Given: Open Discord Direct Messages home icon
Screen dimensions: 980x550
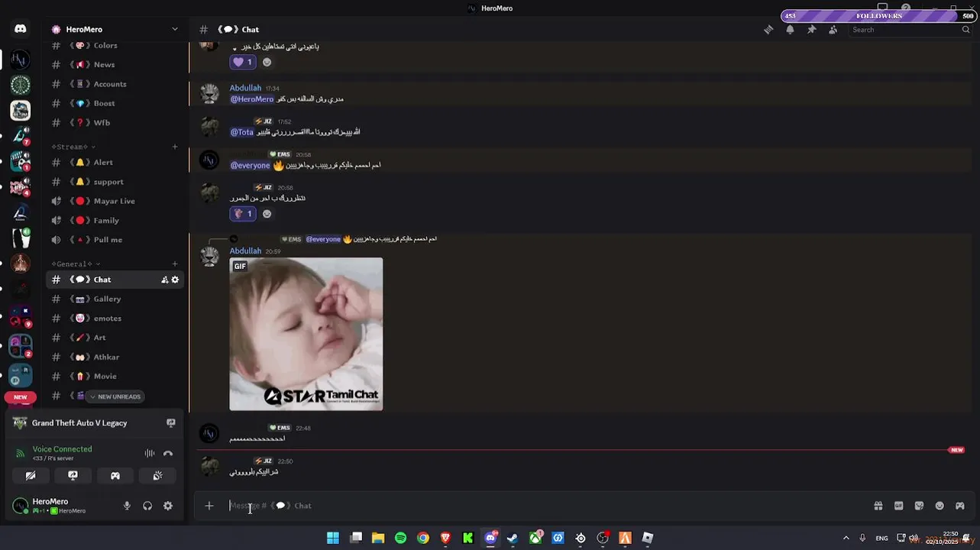Looking at the screenshot, I should 21,29.
